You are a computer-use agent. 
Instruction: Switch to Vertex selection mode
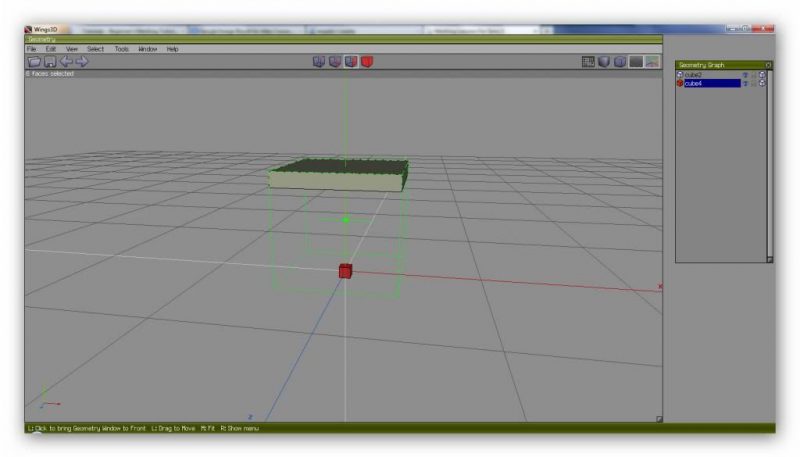click(x=319, y=62)
